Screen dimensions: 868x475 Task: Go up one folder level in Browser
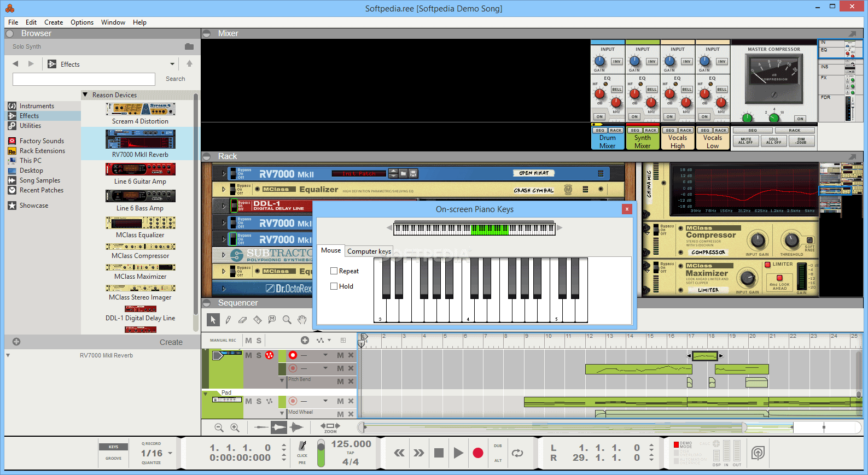pos(189,64)
